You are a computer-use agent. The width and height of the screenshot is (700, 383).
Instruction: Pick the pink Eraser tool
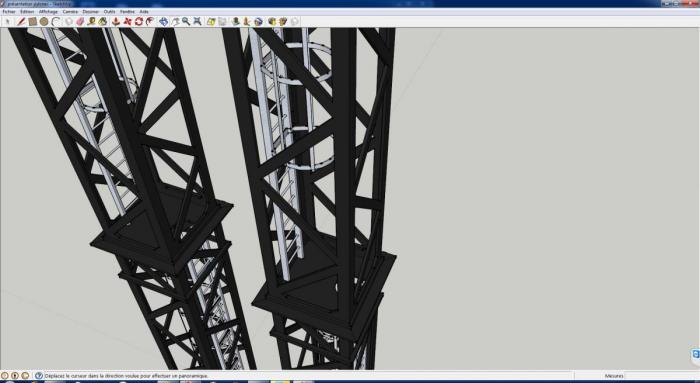80,21
